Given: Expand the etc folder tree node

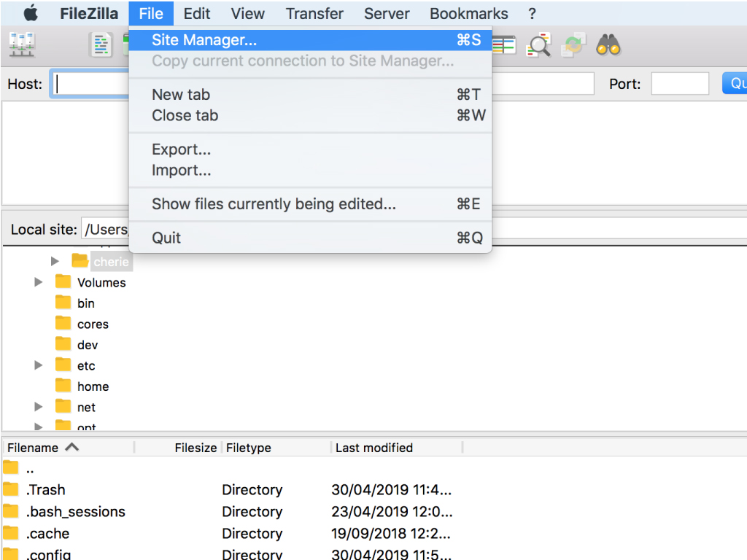Looking at the screenshot, I should [39, 365].
